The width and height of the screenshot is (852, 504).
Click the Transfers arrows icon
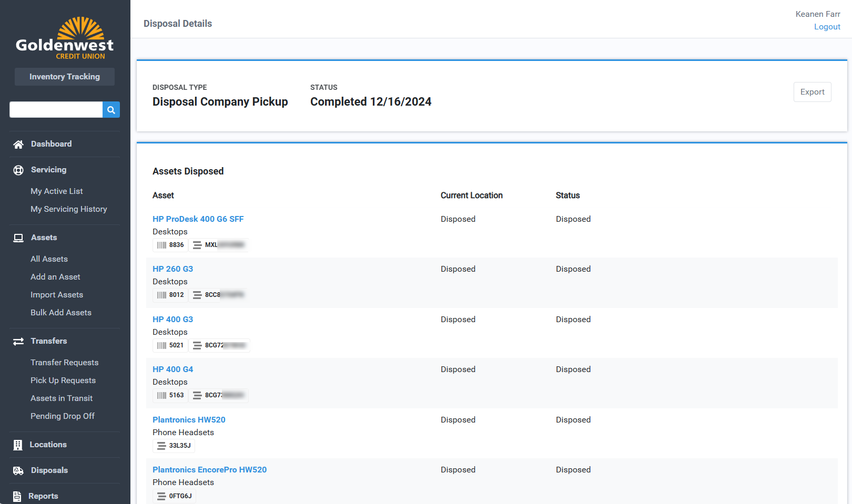pyautogui.click(x=18, y=342)
